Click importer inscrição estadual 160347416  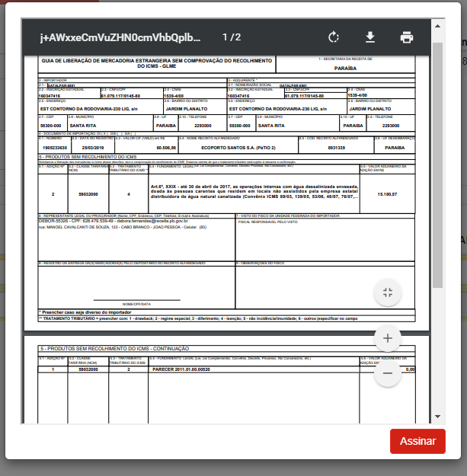point(50,96)
